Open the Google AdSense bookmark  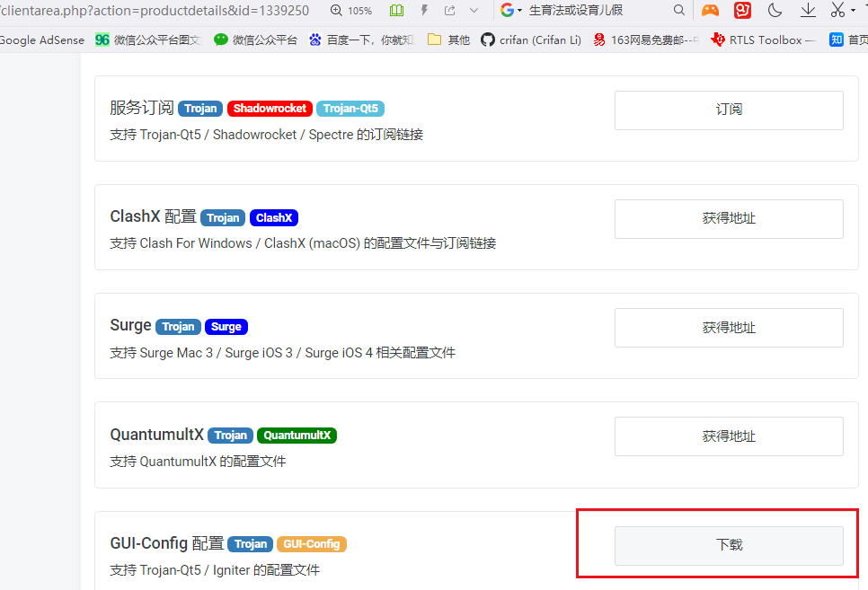tap(42, 40)
